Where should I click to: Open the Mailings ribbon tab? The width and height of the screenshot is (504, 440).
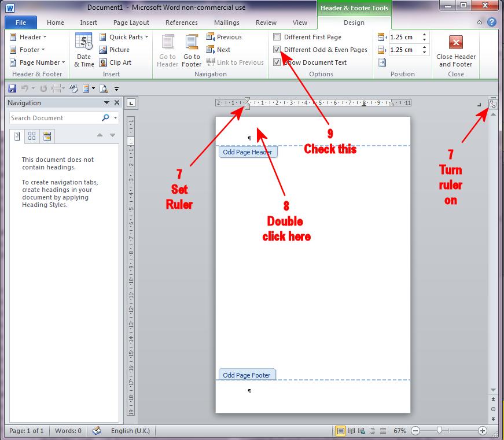[x=226, y=23]
